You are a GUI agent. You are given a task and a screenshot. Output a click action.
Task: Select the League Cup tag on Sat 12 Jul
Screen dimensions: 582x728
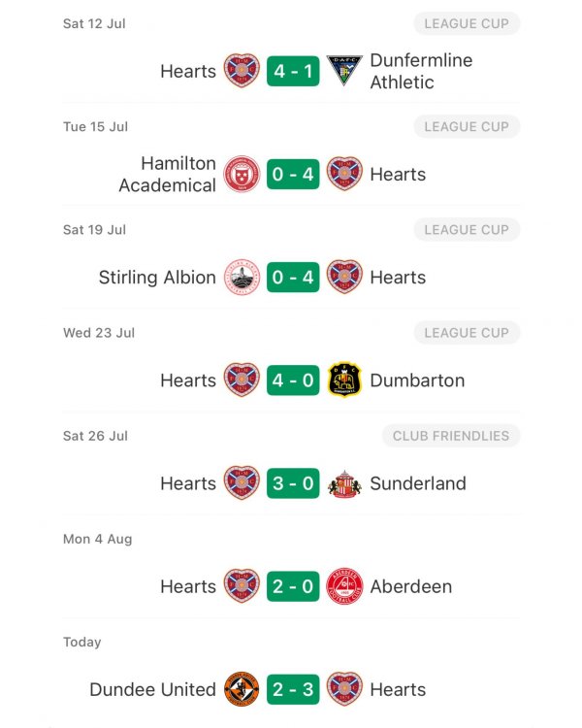pos(467,23)
